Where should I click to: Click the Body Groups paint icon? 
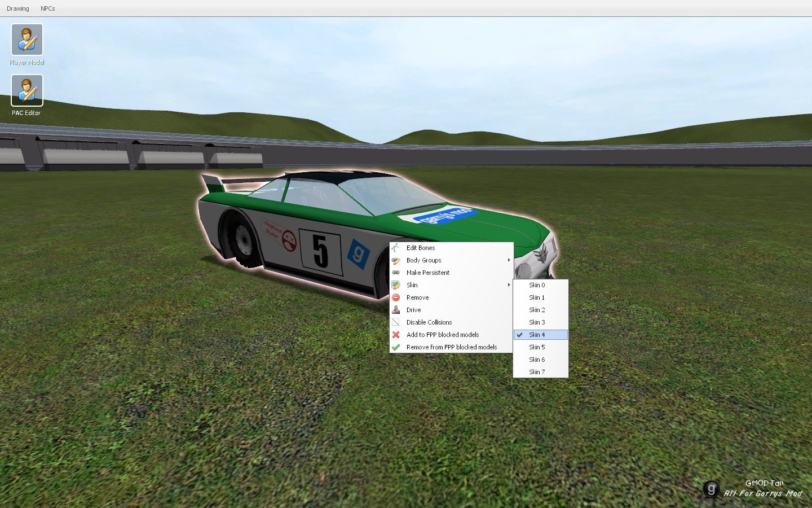(396, 260)
